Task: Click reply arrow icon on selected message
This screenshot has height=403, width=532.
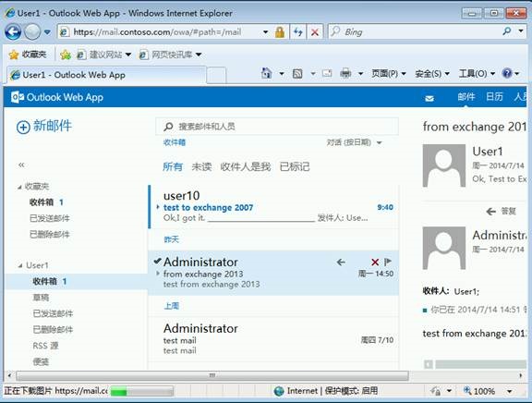Action: [341, 262]
